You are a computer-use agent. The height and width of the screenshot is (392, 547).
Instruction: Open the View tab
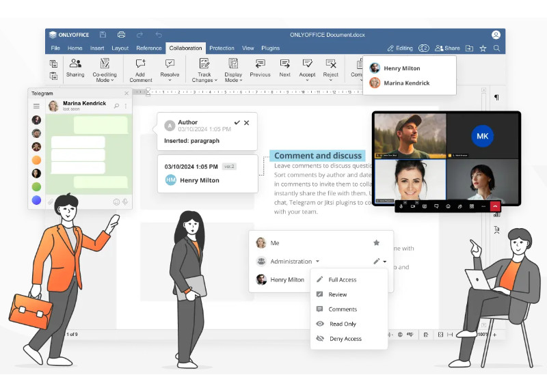coord(248,48)
